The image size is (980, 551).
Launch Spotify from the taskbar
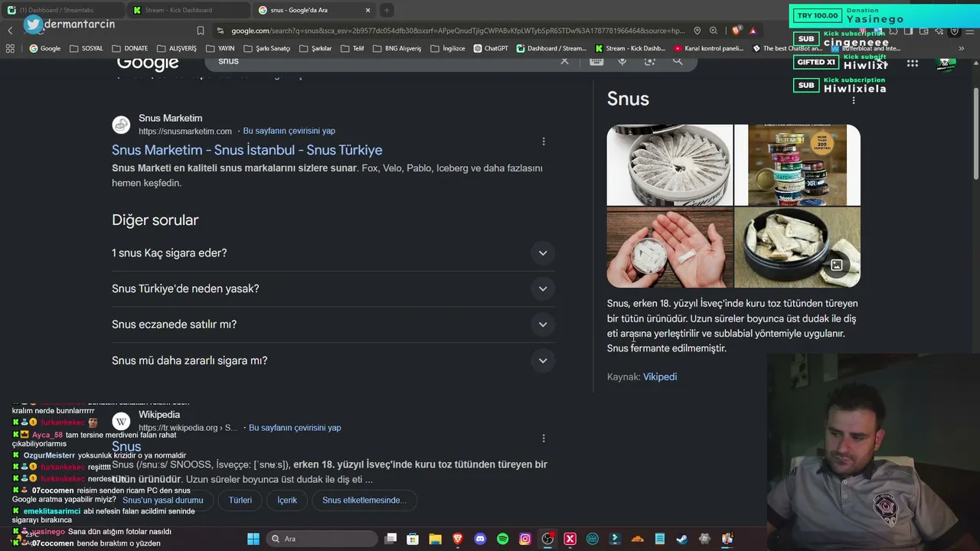coord(503,539)
